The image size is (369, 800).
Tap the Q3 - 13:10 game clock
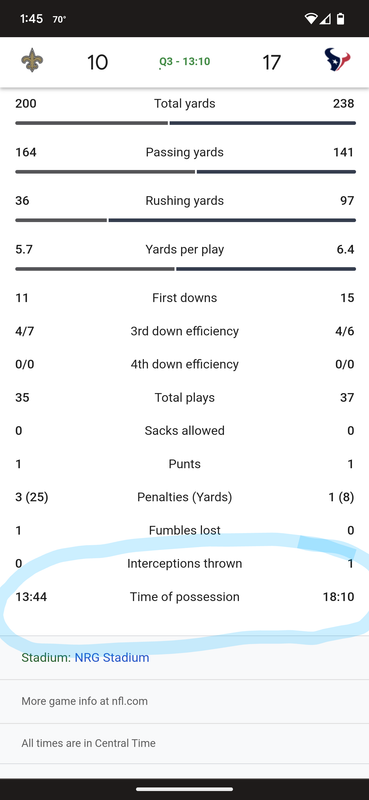pos(184,62)
